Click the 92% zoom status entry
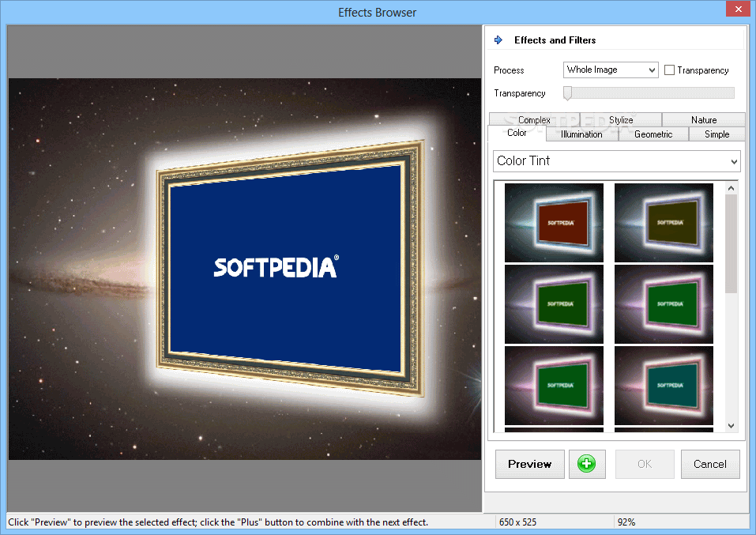756x535 pixels. (x=626, y=522)
